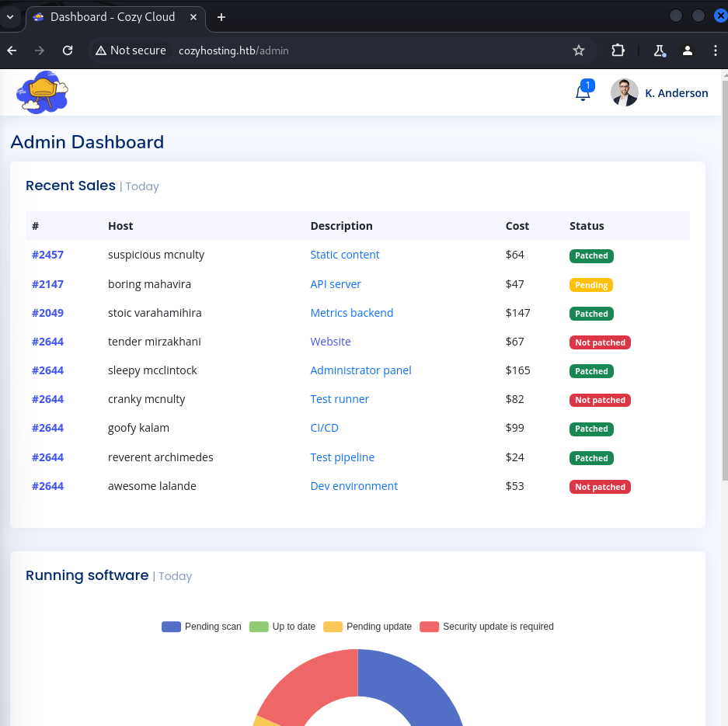Screen dimensions: 728x726
Task: Open the Website description link
Action: tap(330, 342)
